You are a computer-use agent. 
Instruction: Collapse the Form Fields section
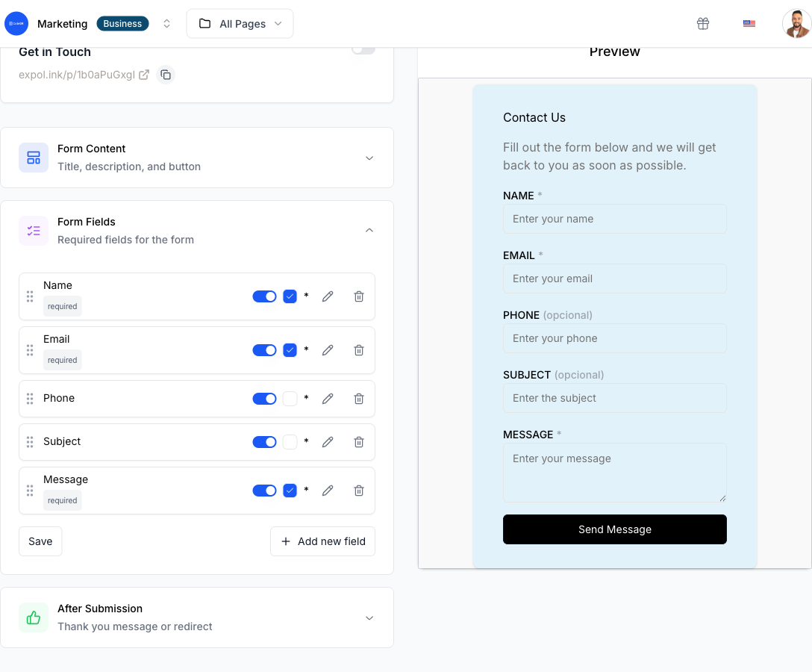tap(369, 230)
